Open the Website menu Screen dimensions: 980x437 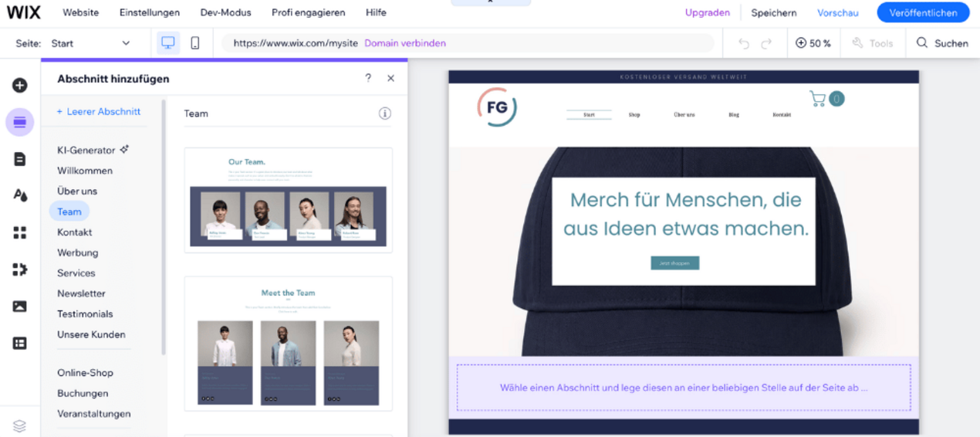pyautogui.click(x=81, y=12)
